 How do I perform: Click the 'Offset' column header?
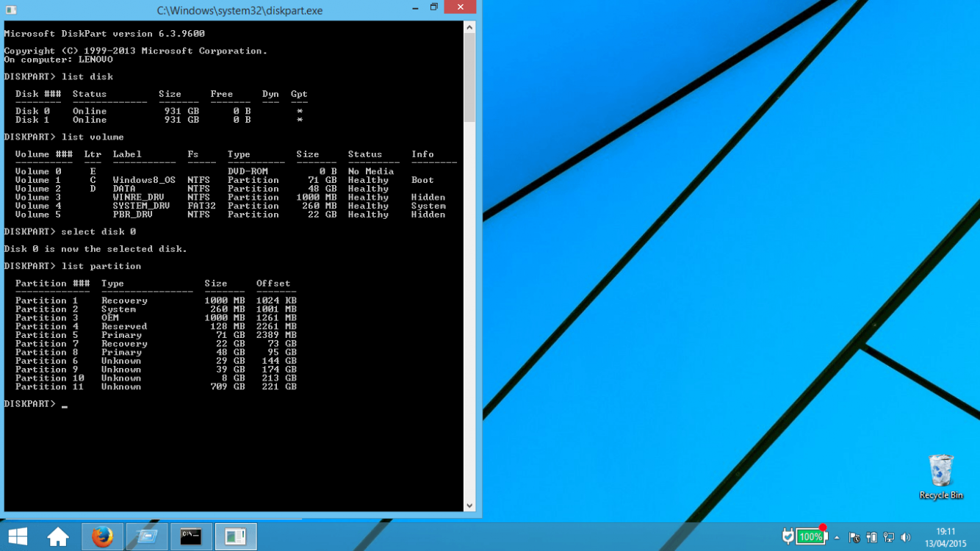273,284
